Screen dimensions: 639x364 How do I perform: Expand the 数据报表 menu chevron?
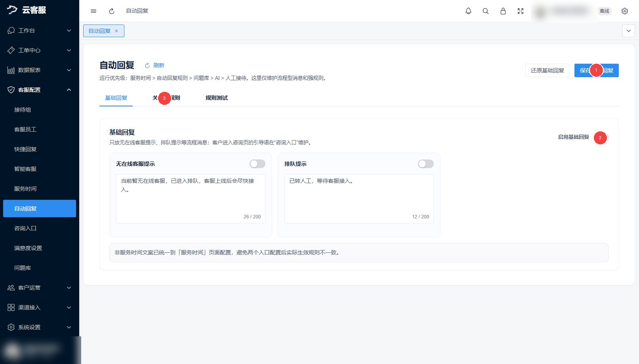69,70
